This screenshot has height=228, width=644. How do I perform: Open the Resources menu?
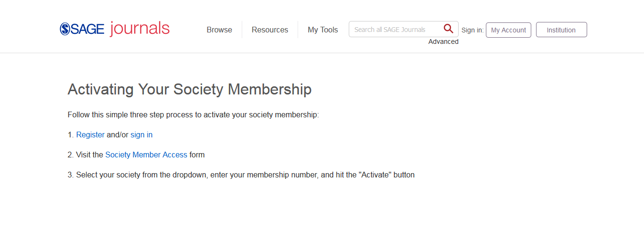point(270,30)
